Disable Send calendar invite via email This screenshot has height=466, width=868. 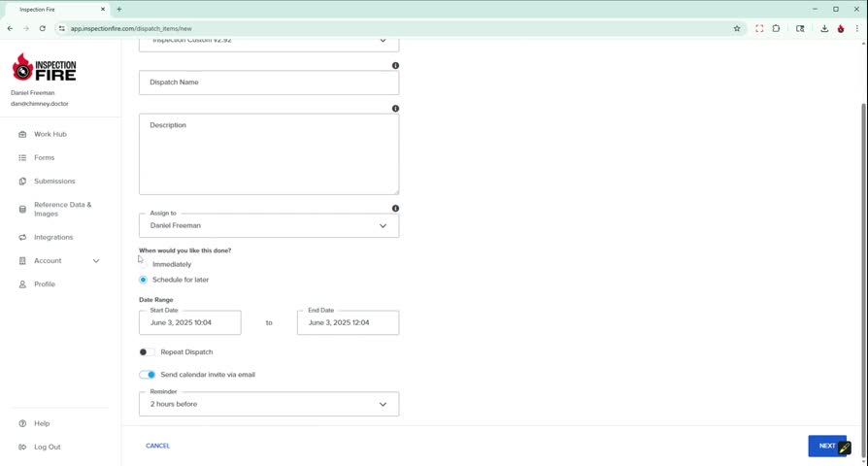(x=147, y=375)
